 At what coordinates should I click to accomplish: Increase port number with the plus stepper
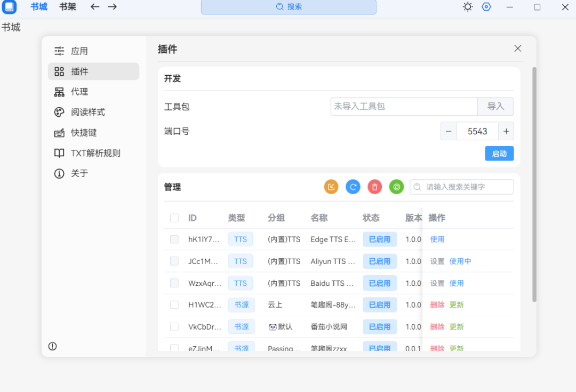[506, 131]
